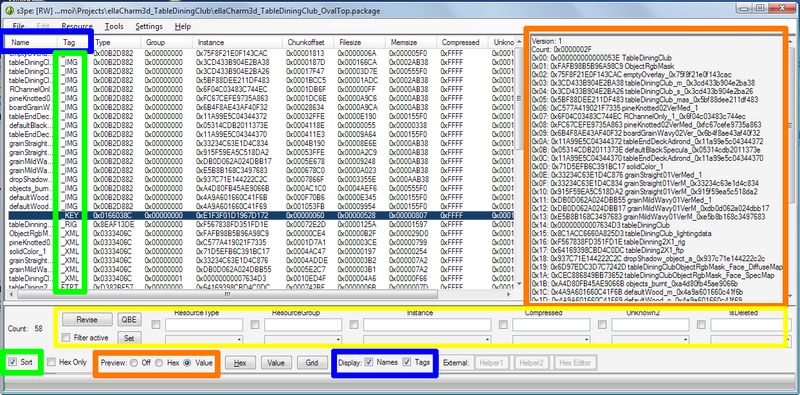Open the Unknown2 combo box
Image resolution: width=800 pixels, height=395 pixels.
pos(651,339)
